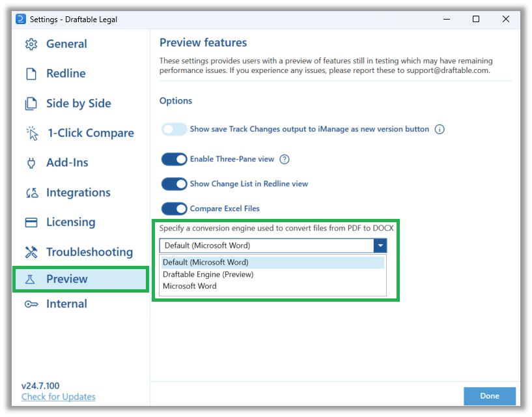Click the Preview flask icon
Viewport: 532px width, 417px height.
click(x=30, y=279)
